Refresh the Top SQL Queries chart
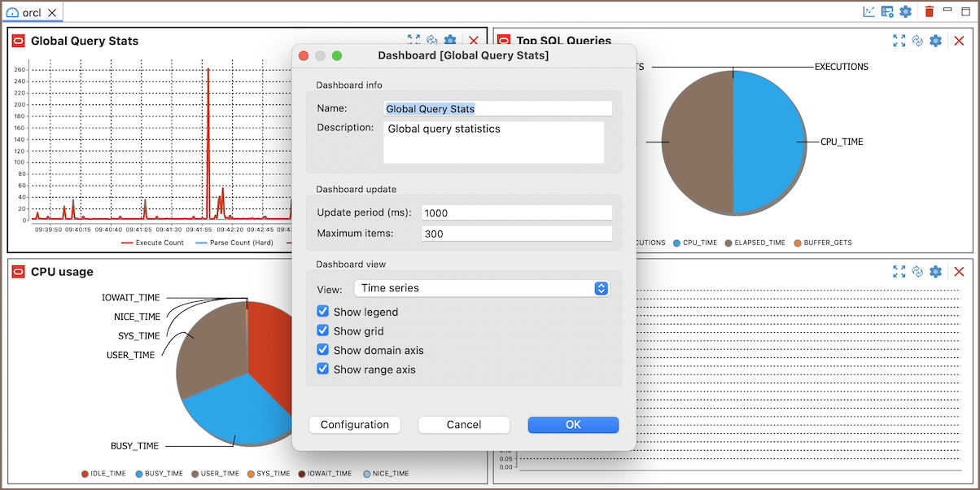 pyautogui.click(x=917, y=41)
